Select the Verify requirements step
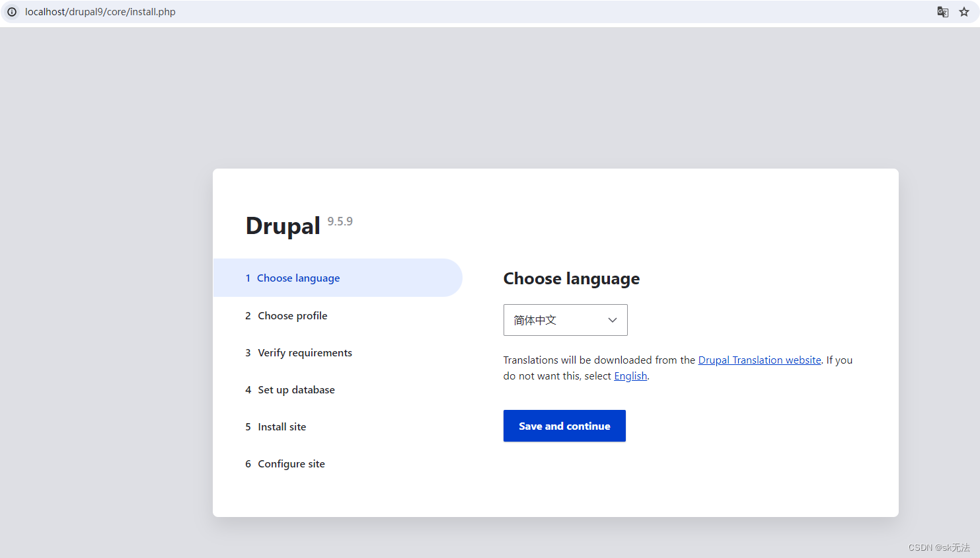Screen dimensions: 980x558 (x=299, y=352)
